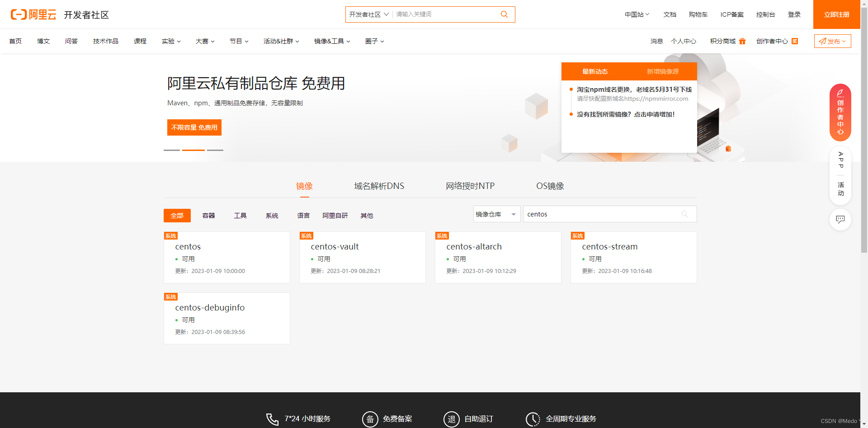868x428 pixels.
Task: Open the 镜像仓库 select dropdown
Action: pyautogui.click(x=497, y=214)
